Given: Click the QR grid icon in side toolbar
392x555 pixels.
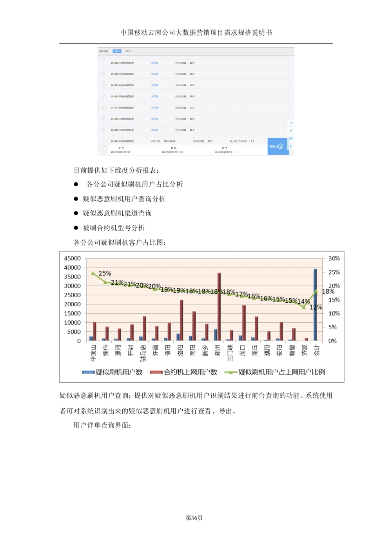Looking at the screenshot, I should pos(291,139).
